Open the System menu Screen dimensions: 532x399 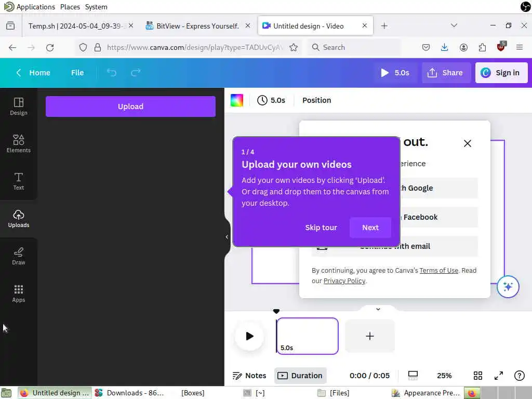point(96,7)
